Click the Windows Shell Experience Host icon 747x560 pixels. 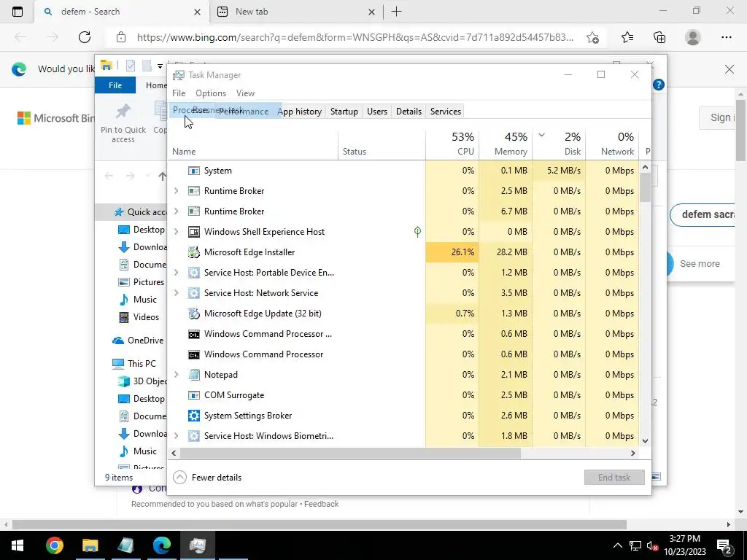(x=194, y=232)
